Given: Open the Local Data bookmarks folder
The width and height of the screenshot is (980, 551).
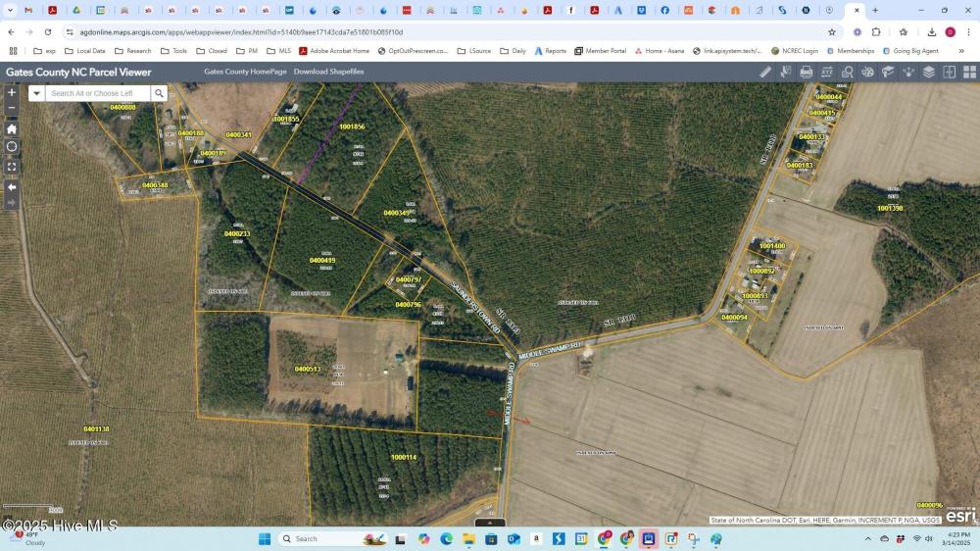Looking at the screenshot, I should [84, 51].
